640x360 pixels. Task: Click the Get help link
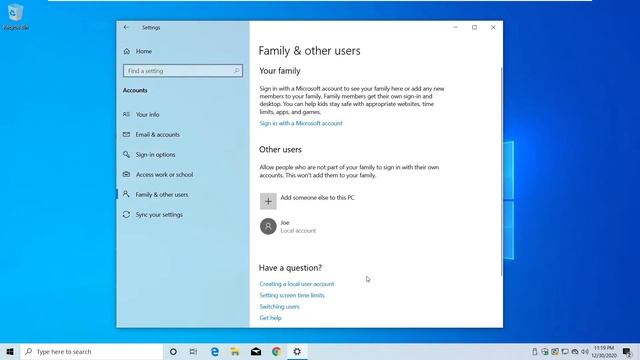(x=270, y=318)
